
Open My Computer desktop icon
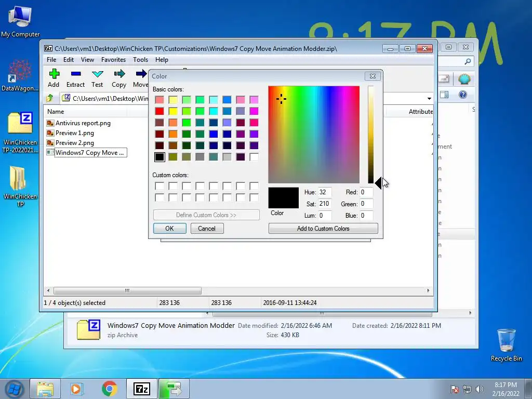point(20,21)
